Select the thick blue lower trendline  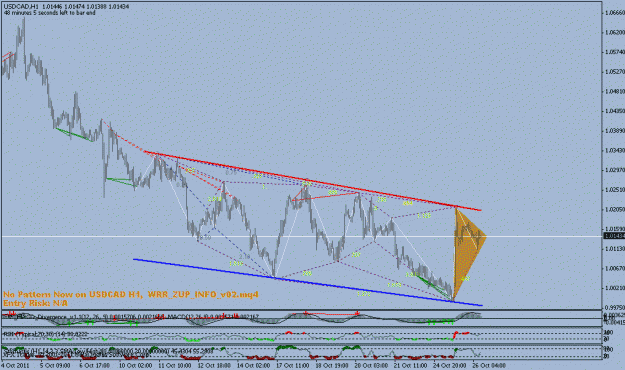308,282
